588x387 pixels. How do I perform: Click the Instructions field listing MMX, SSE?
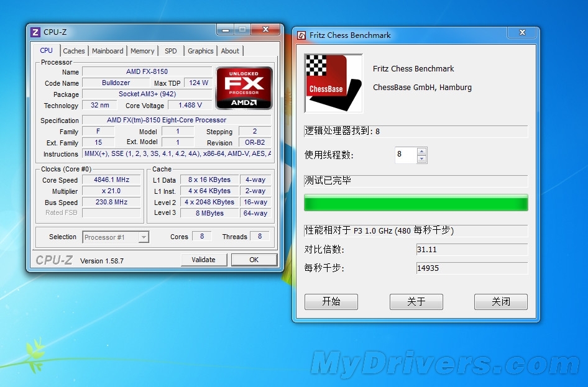177,153
